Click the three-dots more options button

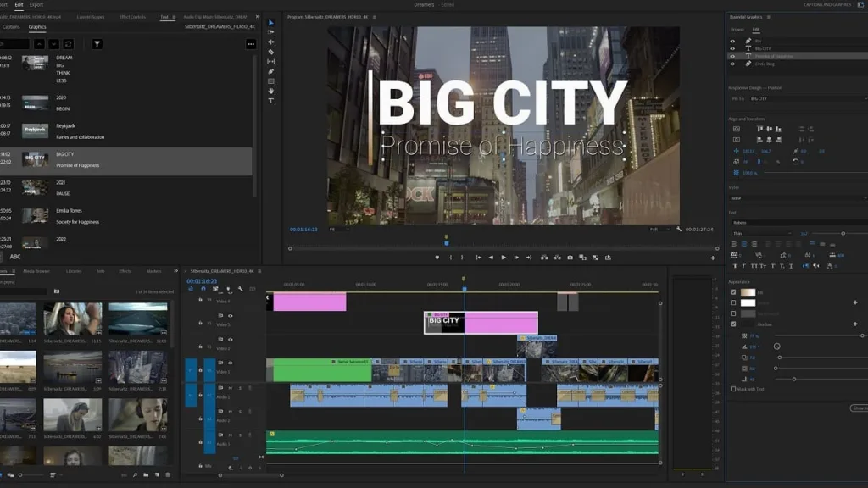(251, 44)
